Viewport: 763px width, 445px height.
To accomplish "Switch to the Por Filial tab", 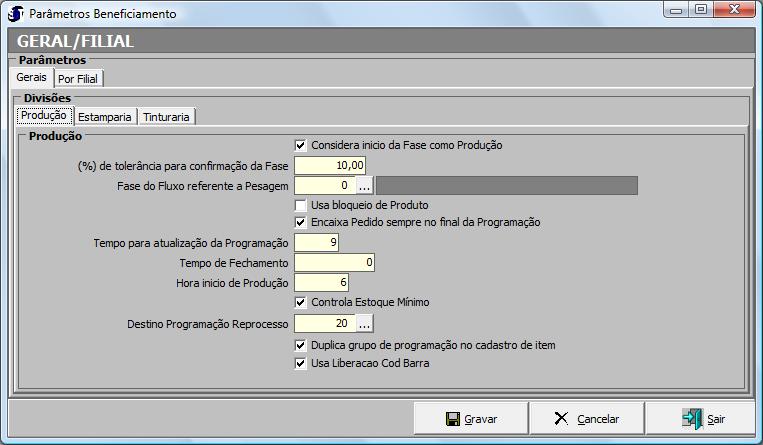I will (79, 78).
